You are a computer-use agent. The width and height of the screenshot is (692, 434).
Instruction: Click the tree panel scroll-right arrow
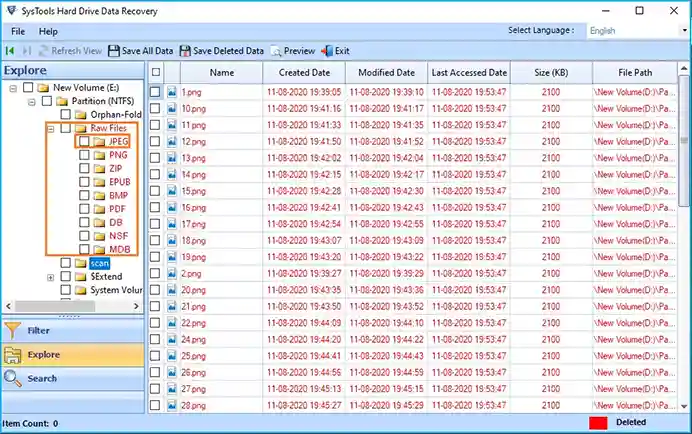tap(136, 306)
